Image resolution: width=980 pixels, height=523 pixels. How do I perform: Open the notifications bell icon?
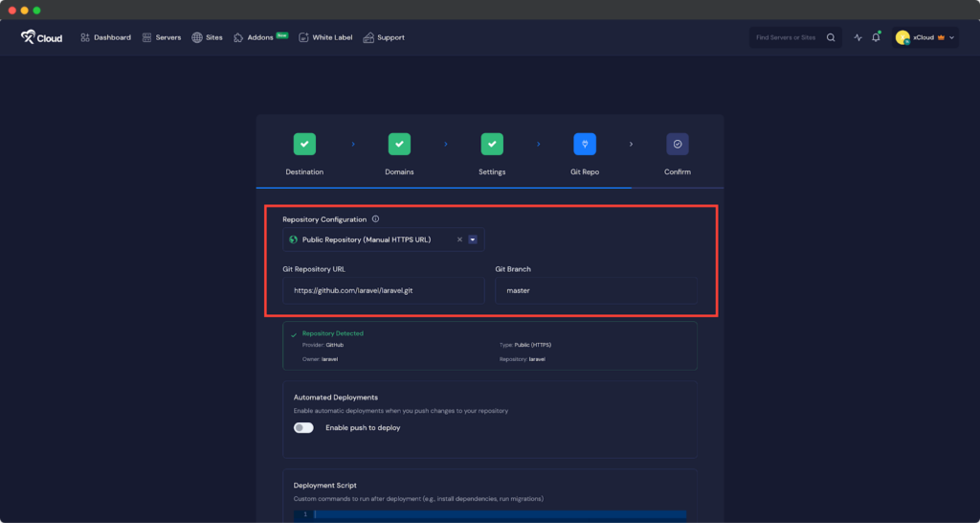tap(876, 37)
